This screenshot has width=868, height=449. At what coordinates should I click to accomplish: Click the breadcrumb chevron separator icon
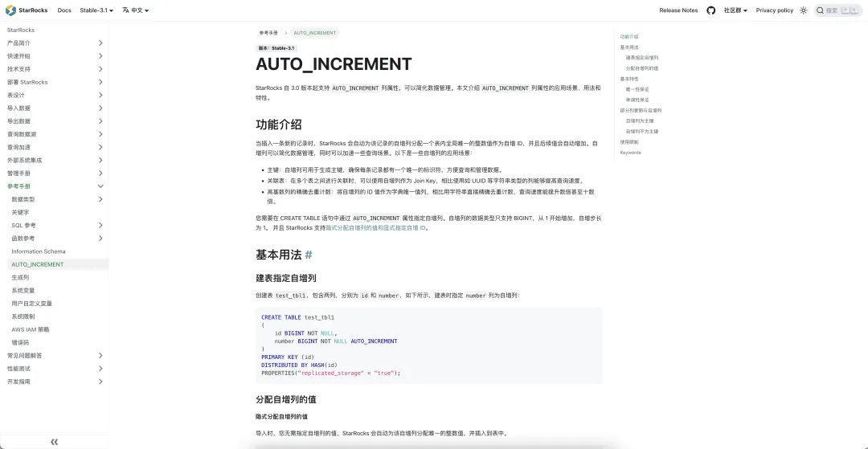pos(285,33)
